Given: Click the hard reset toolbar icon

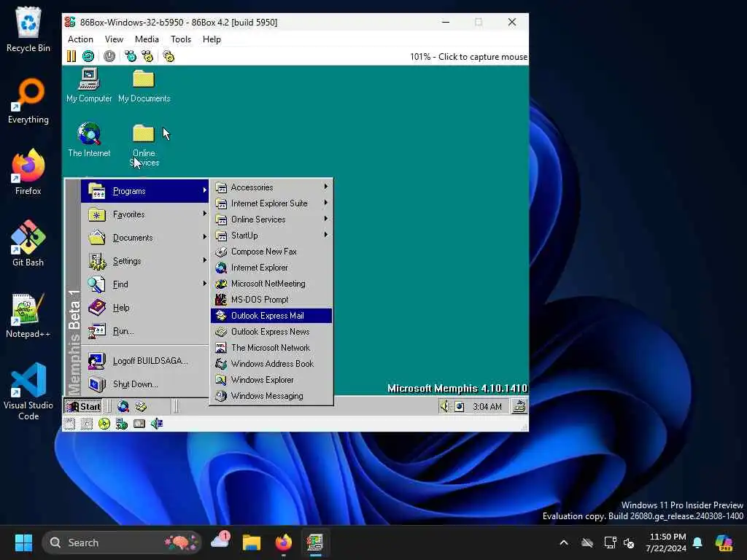Looking at the screenshot, I should pos(88,56).
